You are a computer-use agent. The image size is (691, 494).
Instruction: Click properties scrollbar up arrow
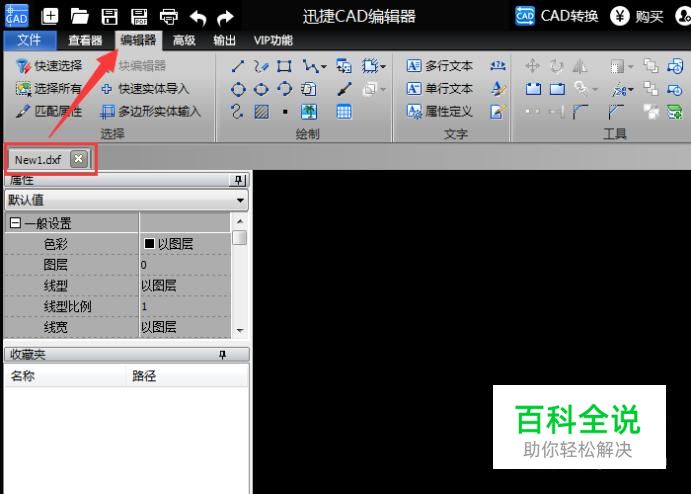[x=240, y=221]
